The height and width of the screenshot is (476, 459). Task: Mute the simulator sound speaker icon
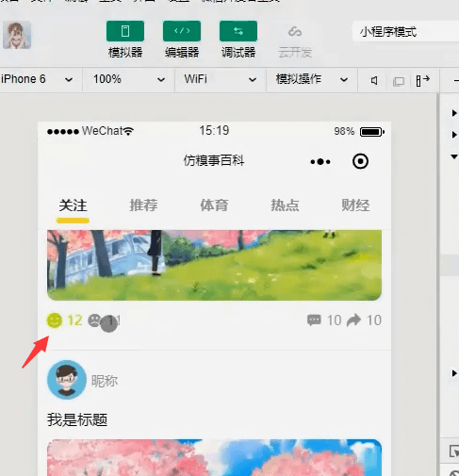point(374,81)
